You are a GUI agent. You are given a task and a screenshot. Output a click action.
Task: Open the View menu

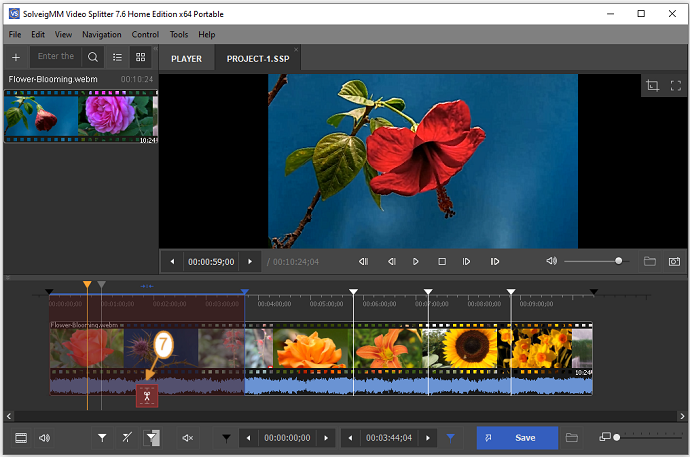point(63,34)
